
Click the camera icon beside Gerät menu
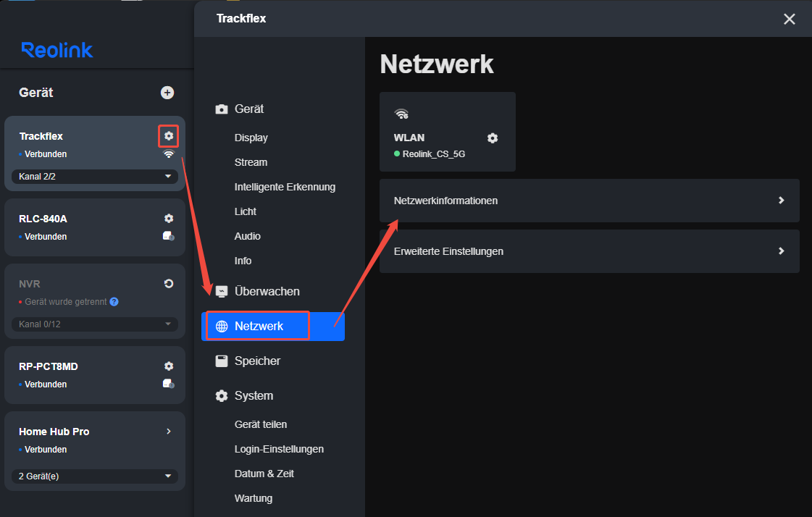(x=222, y=109)
